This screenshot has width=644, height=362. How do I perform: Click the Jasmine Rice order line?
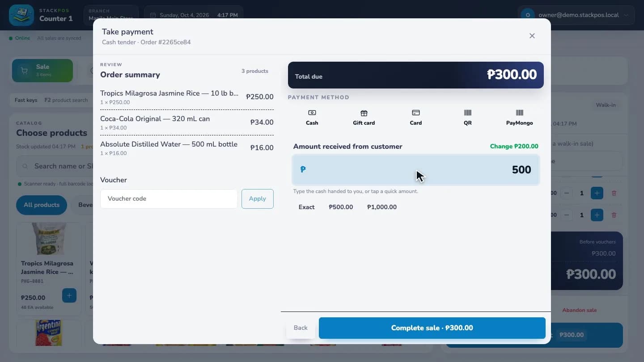coord(187,97)
